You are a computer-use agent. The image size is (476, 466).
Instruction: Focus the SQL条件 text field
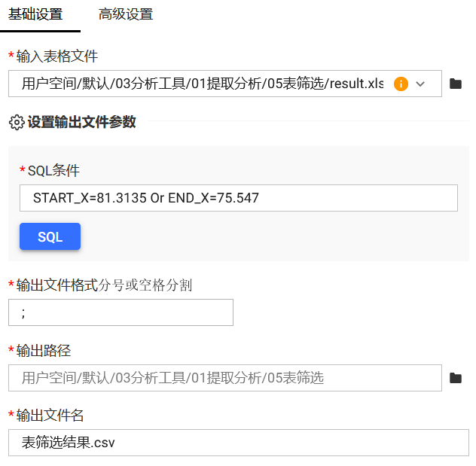238,198
